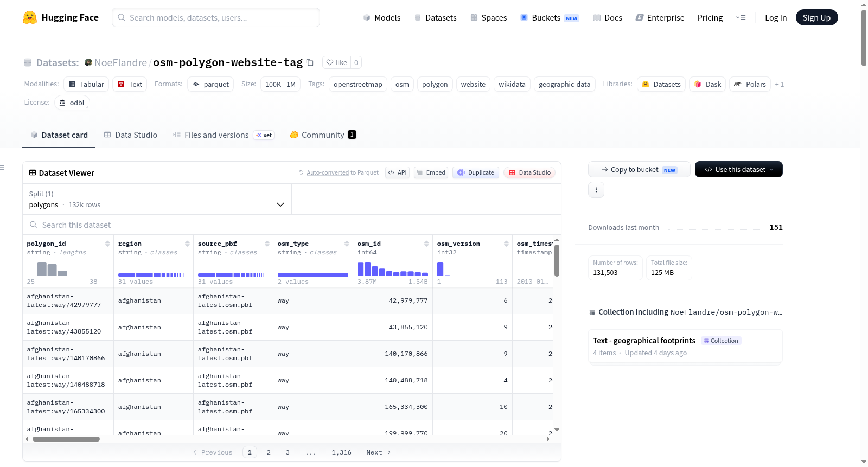Viewport: 868px width, 467px height.
Task: Sort the polygon_id column
Action: (x=107, y=244)
